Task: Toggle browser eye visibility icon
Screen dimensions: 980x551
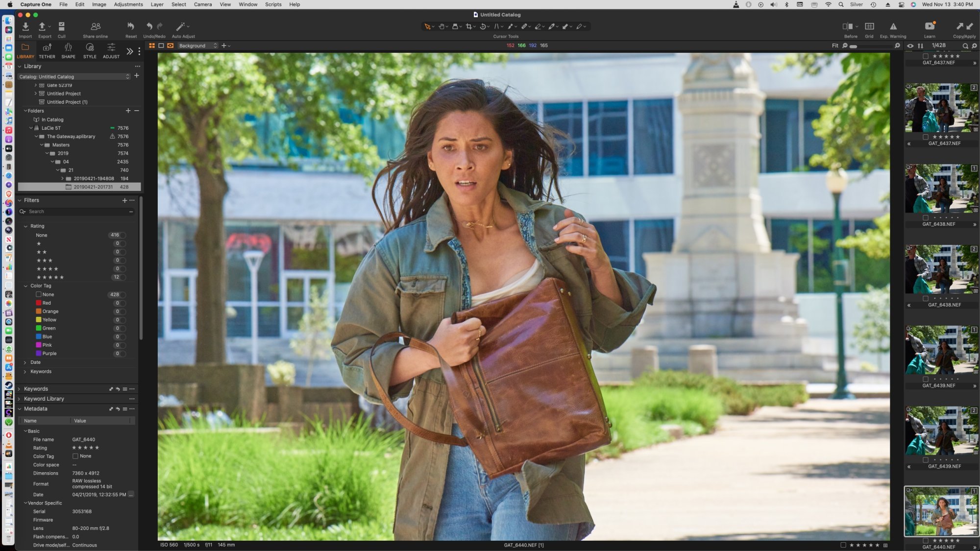Action: click(x=910, y=46)
